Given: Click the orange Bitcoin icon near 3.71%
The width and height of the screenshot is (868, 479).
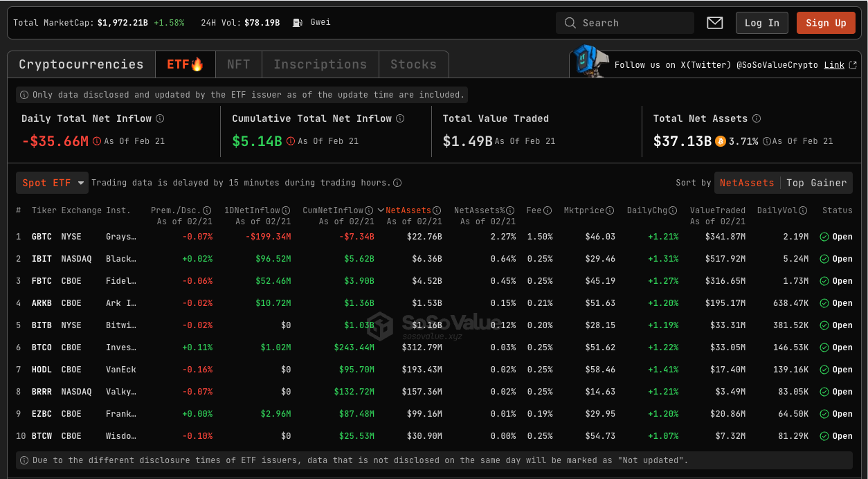Looking at the screenshot, I should point(721,141).
